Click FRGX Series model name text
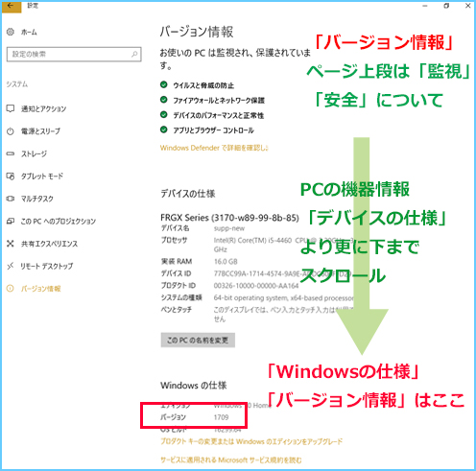476x471 pixels. (x=229, y=218)
